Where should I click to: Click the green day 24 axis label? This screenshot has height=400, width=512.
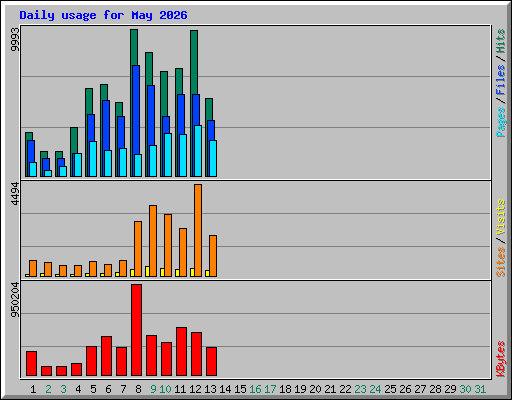375,389
